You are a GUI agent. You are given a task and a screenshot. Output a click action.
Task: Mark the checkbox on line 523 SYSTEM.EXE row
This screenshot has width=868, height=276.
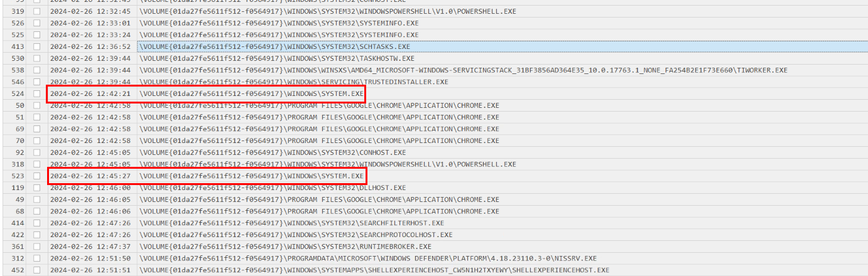click(x=36, y=176)
